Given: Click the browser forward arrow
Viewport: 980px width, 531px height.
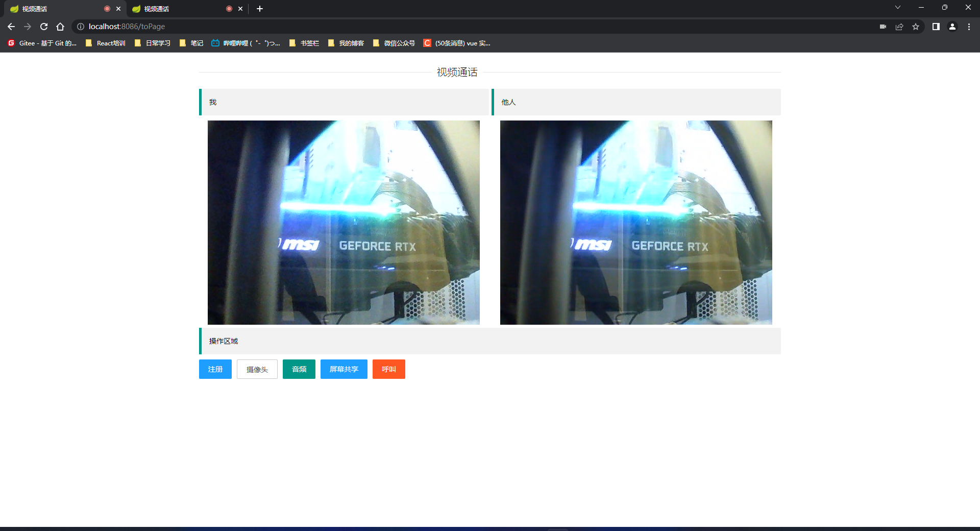Looking at the screenshot, I should [x=28, y=27].
